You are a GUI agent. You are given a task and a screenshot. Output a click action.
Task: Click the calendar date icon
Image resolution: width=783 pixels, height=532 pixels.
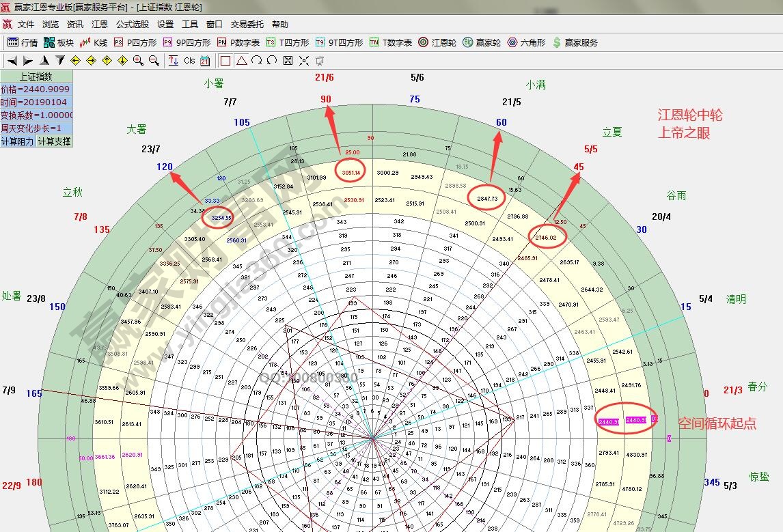(204, 61)
